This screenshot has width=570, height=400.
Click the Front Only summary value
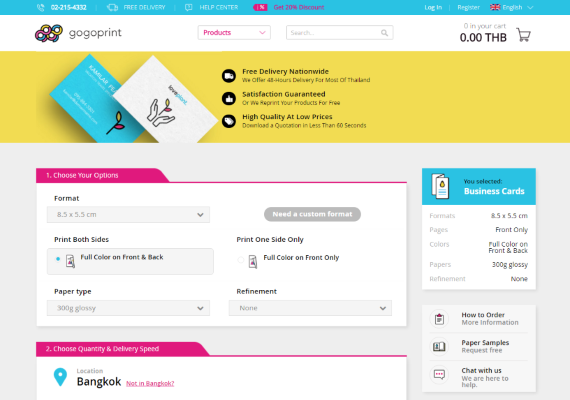[x=511, y=230]
